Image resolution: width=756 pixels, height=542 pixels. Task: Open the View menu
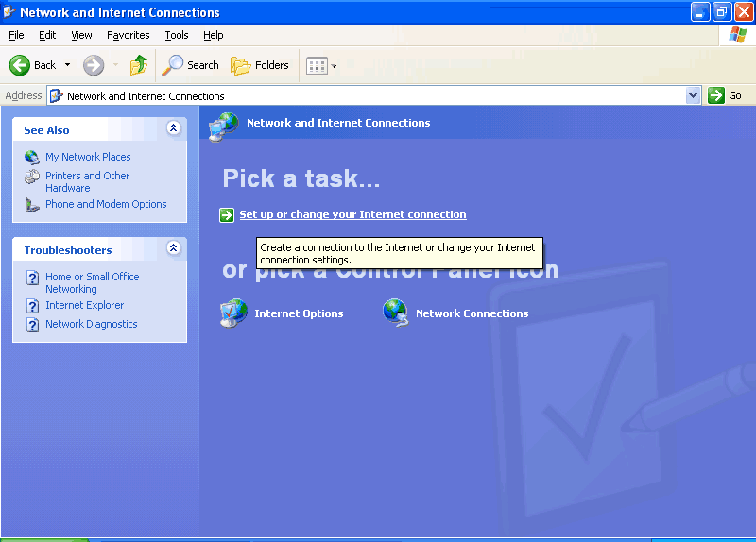(x=81, y=35)
